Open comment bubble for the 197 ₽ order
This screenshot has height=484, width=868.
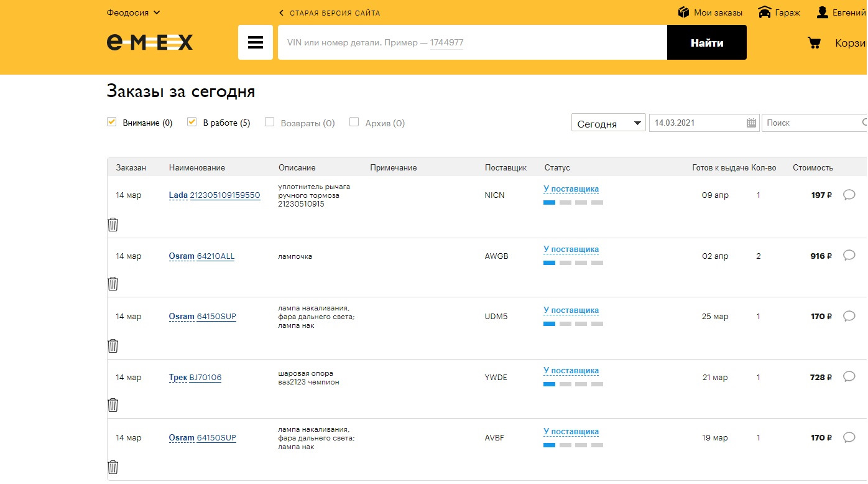849,195
